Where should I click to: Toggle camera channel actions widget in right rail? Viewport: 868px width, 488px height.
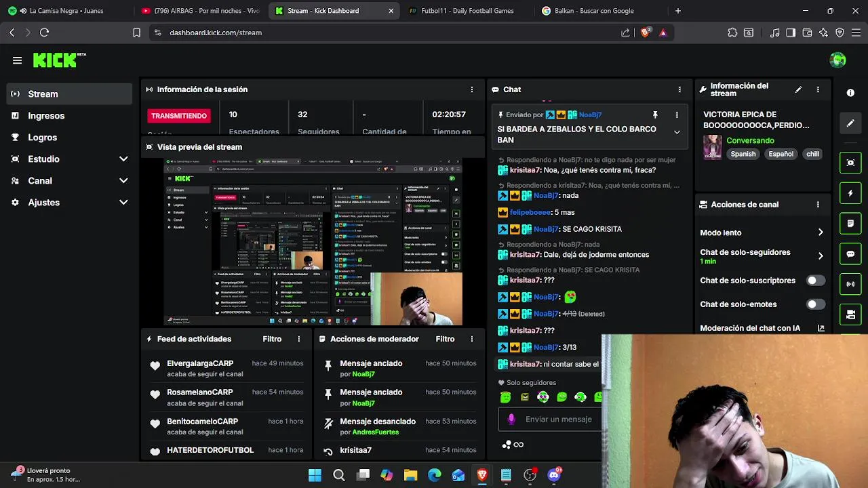[x=850, y=314]
